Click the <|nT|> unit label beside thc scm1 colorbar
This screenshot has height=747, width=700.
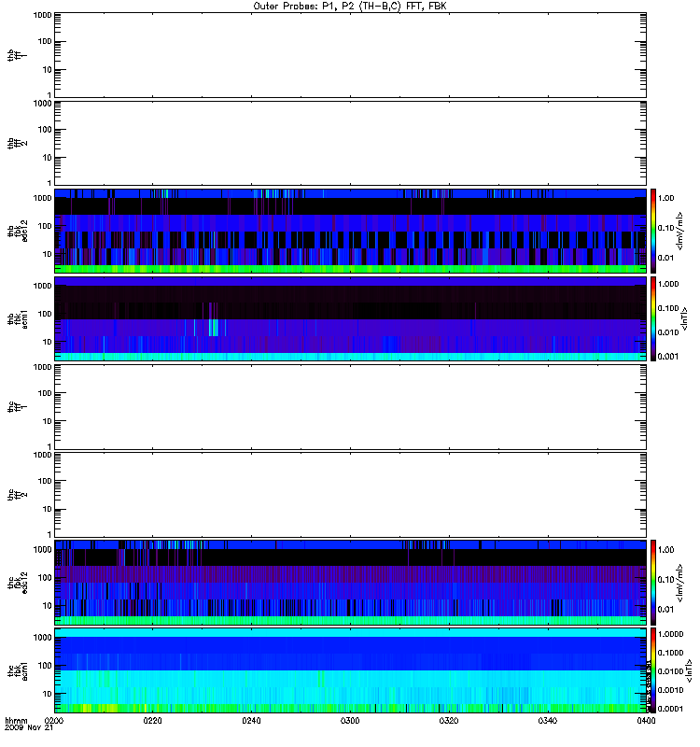click(688, 670)
